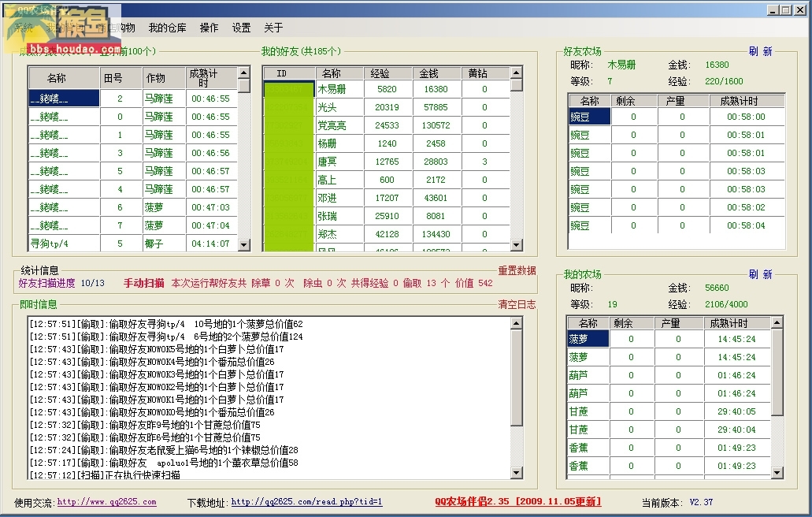Click the 作物 column header

coord(164,78)
